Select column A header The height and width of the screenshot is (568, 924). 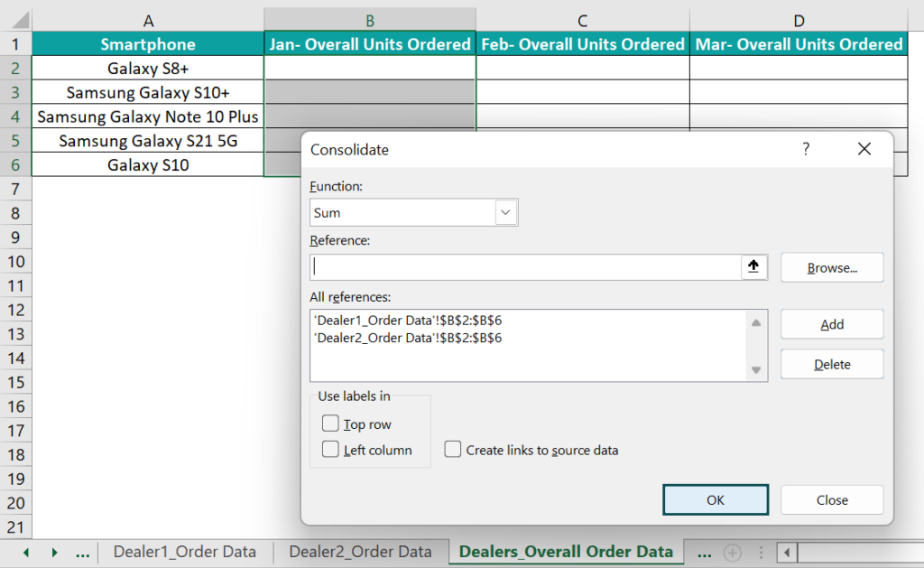148,21
